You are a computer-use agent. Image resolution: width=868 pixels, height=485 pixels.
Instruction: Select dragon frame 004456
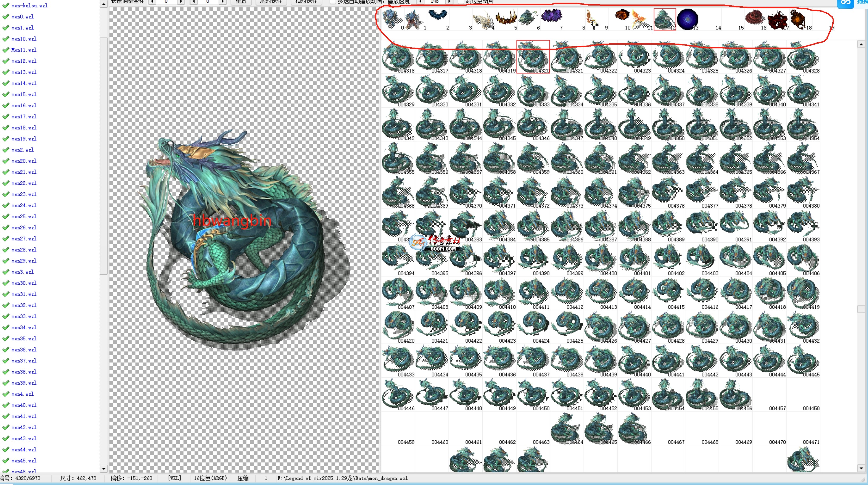pyautogui.click(x=736, y=394)
